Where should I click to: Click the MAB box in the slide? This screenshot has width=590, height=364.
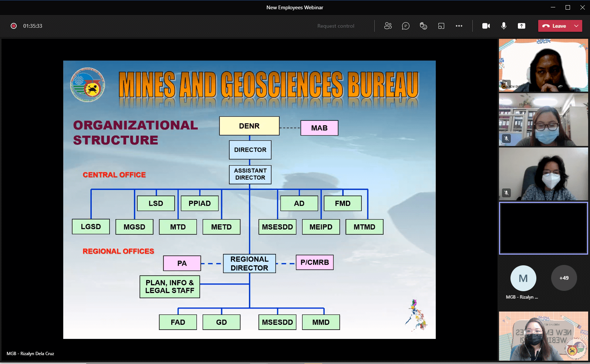(x=319, y=128)
